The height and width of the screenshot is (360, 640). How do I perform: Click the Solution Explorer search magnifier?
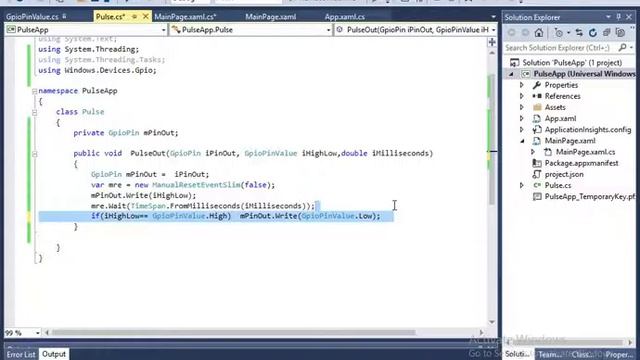point(622,48)
